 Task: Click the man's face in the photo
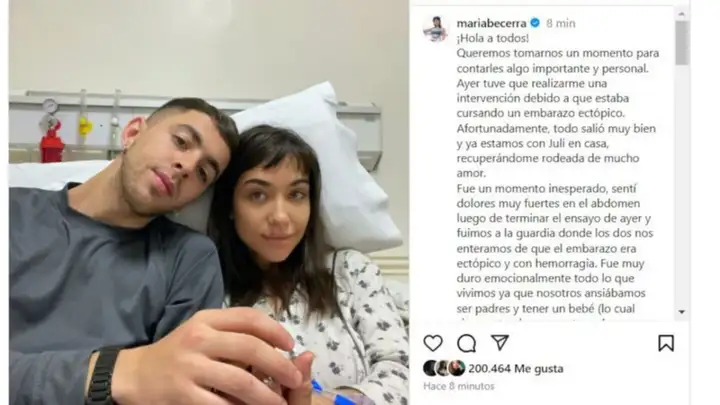[184, 158]
